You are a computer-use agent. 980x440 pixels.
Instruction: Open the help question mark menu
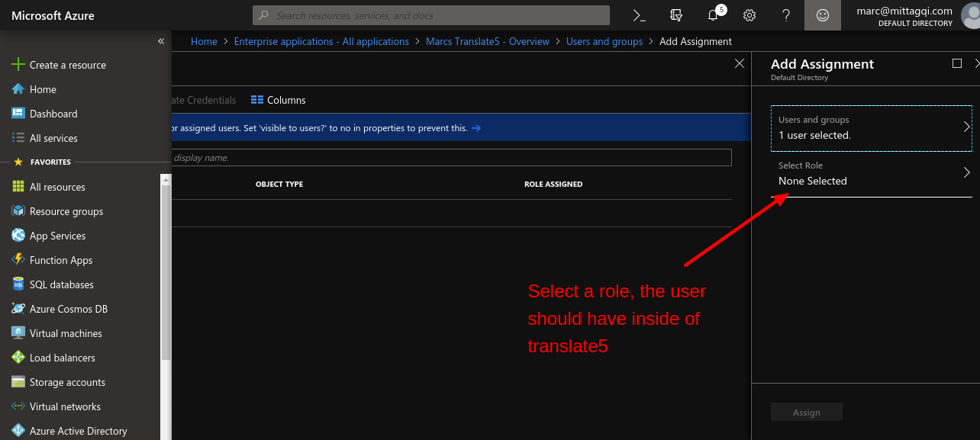point(786,15)
